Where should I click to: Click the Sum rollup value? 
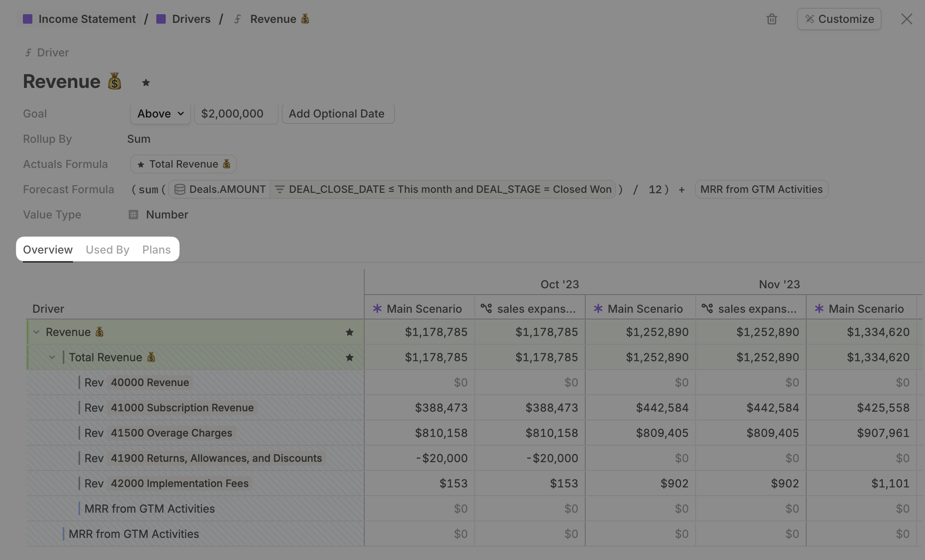pos(139,139)
